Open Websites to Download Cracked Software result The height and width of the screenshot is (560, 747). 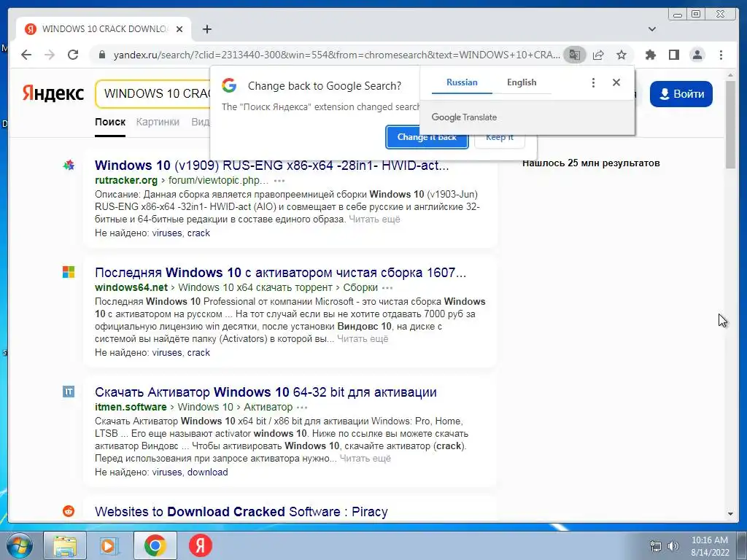[241, 511]
